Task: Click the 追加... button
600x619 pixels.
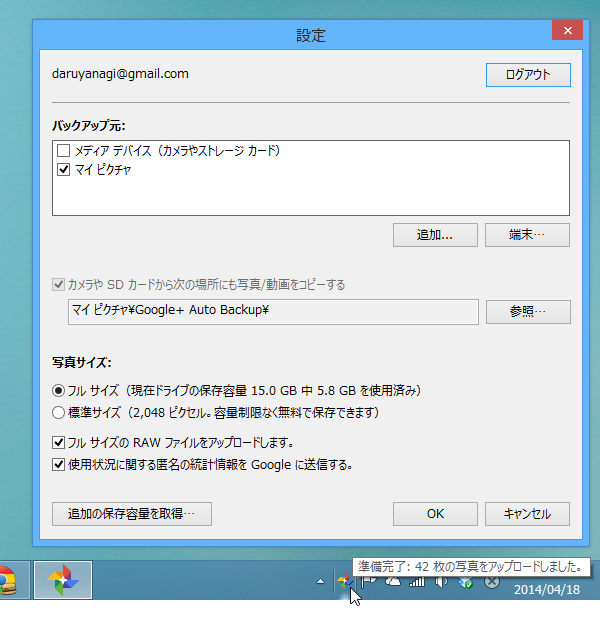Action: pos(435,235)
